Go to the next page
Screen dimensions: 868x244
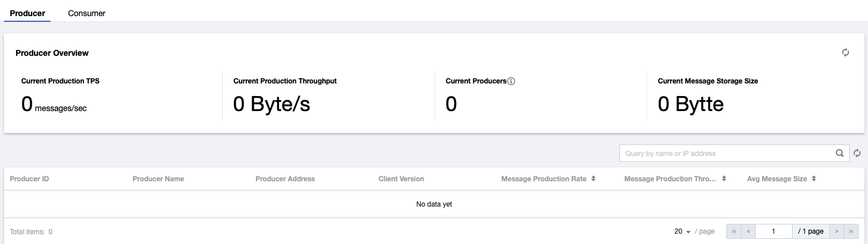pyautogui.click(x=837, y=231)
